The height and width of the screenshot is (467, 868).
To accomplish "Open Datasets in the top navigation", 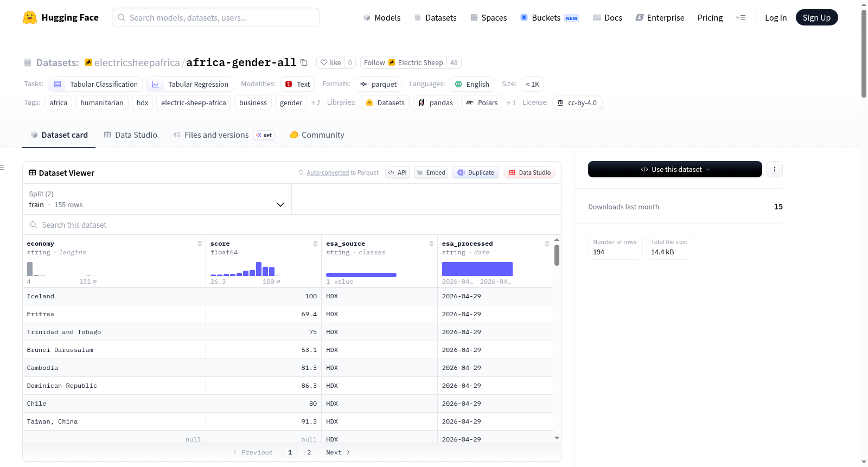I will coord(436,17).
